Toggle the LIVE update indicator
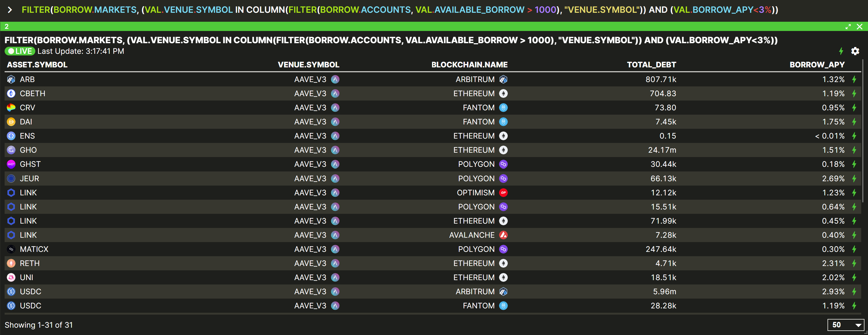The width and height of the screenshot is (868, 335). (x=20, y=51)
